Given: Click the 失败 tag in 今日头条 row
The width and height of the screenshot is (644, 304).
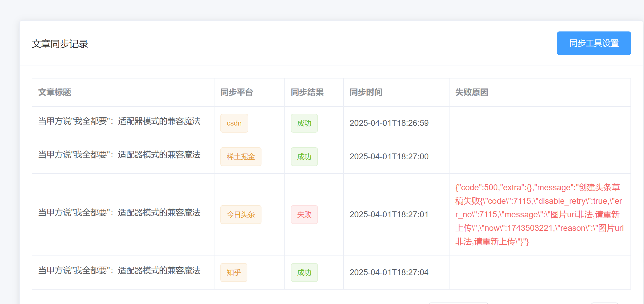Looking at the screenshot, I should (304, 215).
